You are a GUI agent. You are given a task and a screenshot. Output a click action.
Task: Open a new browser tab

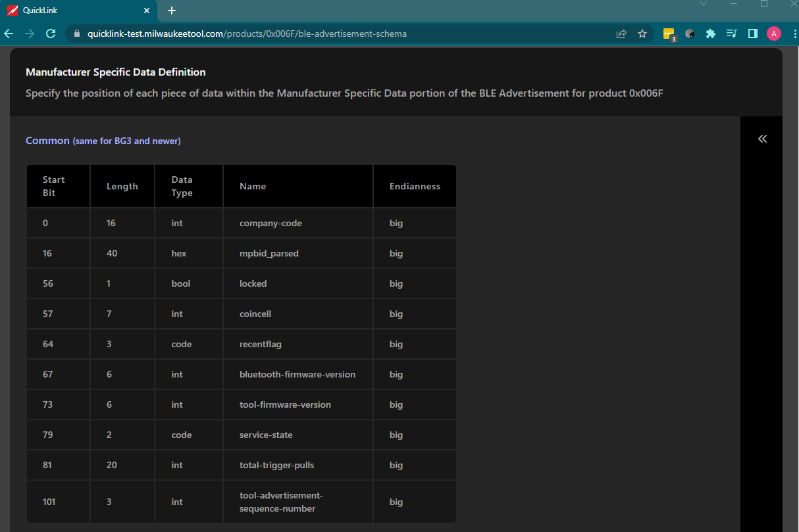click(172, 11)
